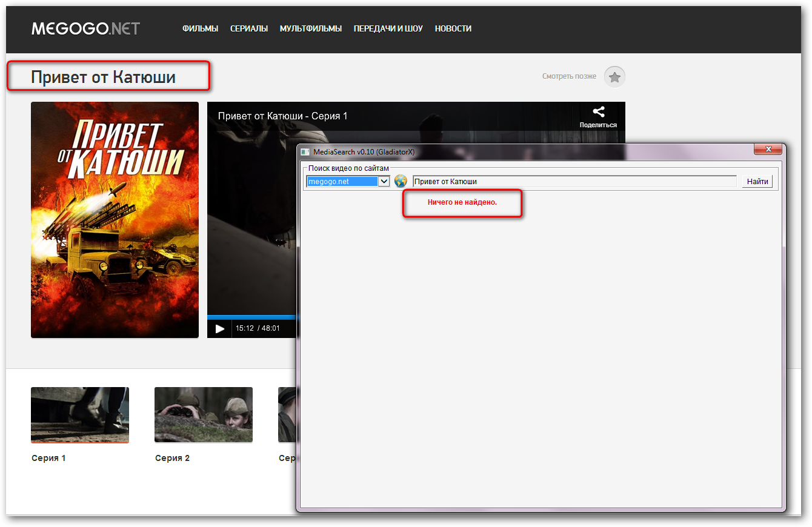Click the Привет от Катюши movie poster

click(115, 220)
